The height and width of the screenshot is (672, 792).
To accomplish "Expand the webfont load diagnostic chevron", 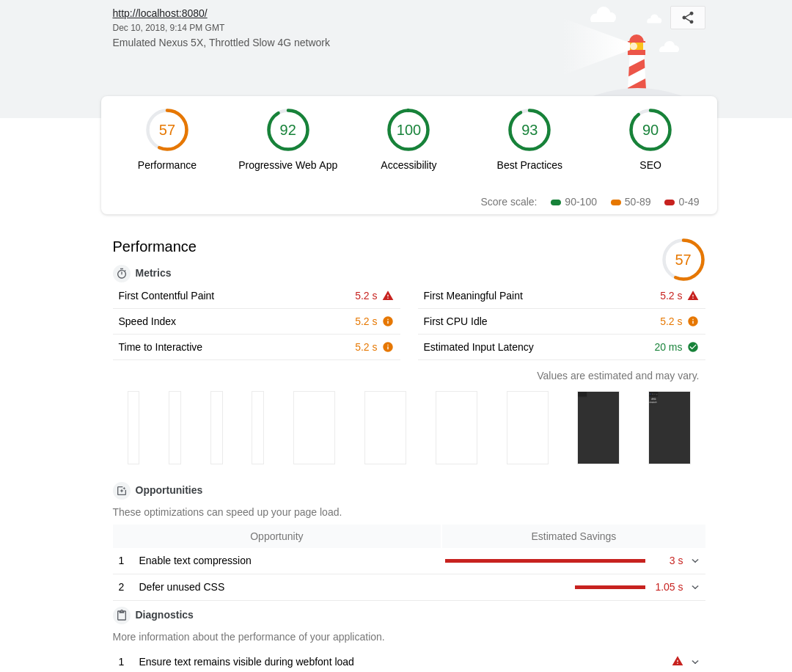I will tap(695, 662).
